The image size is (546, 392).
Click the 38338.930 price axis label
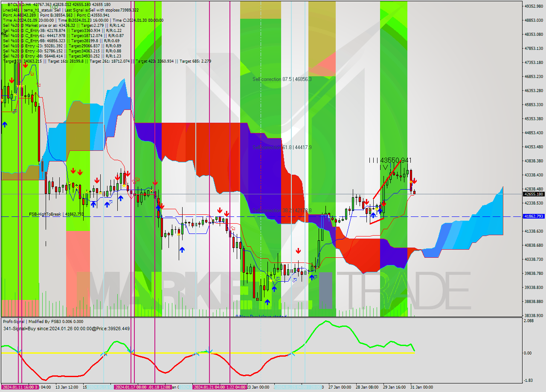pyautogui.click(x=534, y=315)
